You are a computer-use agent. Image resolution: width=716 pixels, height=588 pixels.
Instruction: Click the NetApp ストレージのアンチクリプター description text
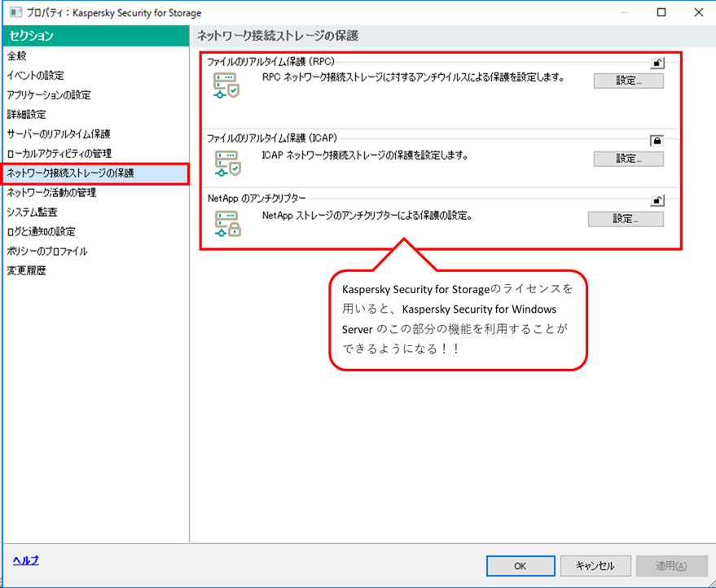click(x=367, y=216)
